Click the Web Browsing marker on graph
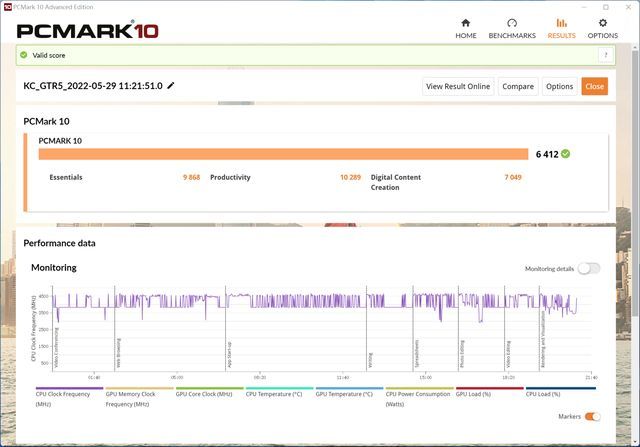This screenshot has width=640, height=447. point(118,353)
